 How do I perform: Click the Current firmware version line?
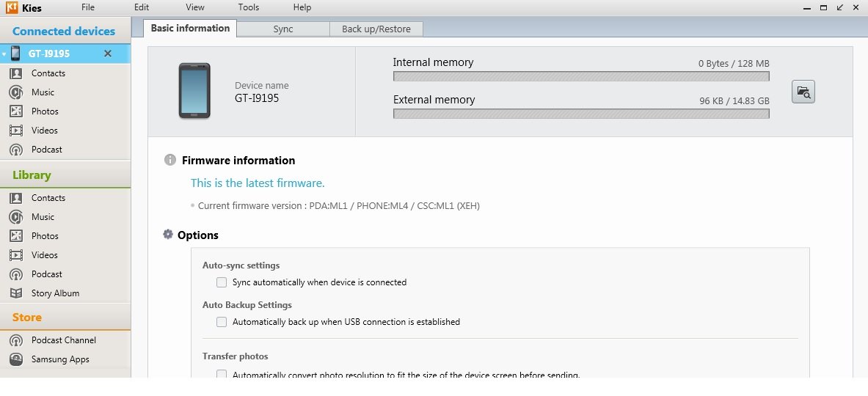tap(339, 206)
